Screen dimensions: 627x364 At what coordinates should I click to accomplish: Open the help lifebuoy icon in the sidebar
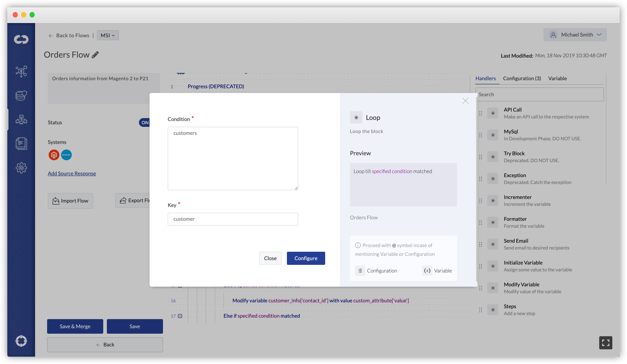click(21, 341)
